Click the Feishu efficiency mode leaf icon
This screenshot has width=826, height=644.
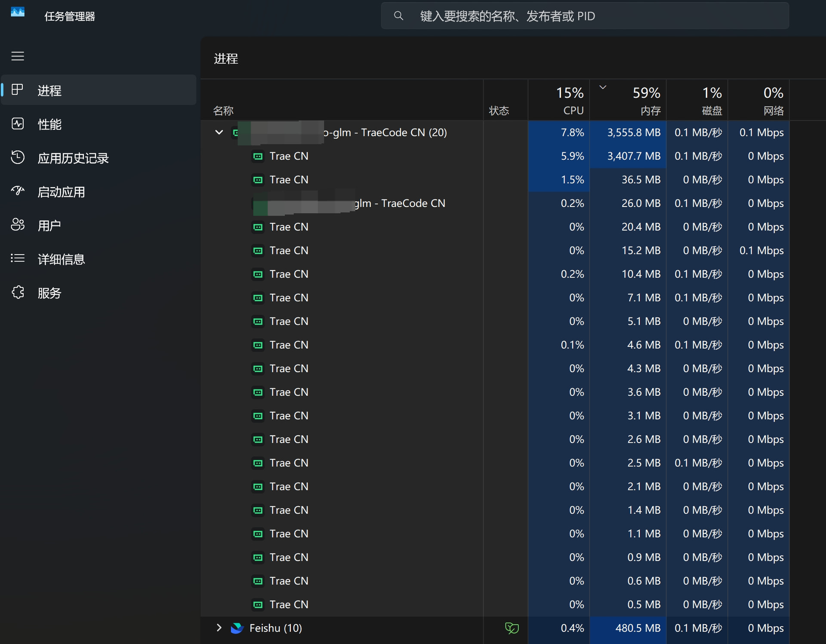pos(512,628)
